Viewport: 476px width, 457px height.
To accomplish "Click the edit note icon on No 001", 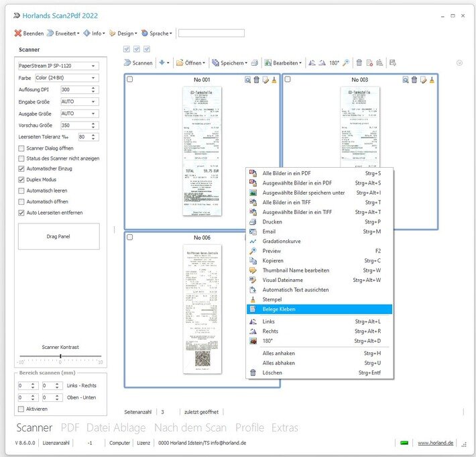I will [x=265, y=80].
